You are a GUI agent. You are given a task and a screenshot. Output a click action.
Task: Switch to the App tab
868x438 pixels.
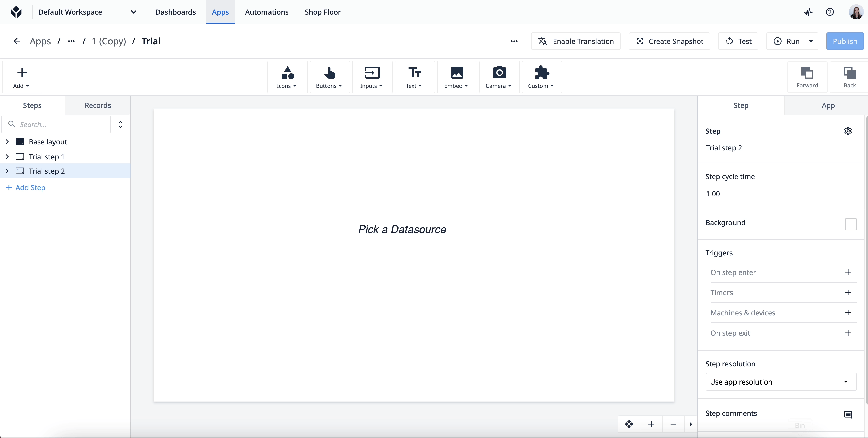pyautogui.click(x=828, y=105)
